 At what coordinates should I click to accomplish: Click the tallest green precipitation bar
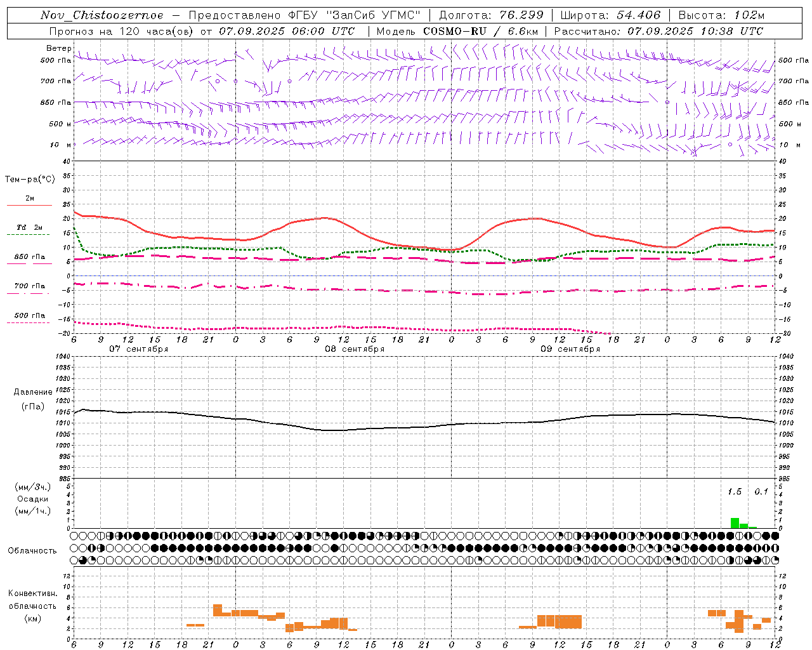point(735,523)
